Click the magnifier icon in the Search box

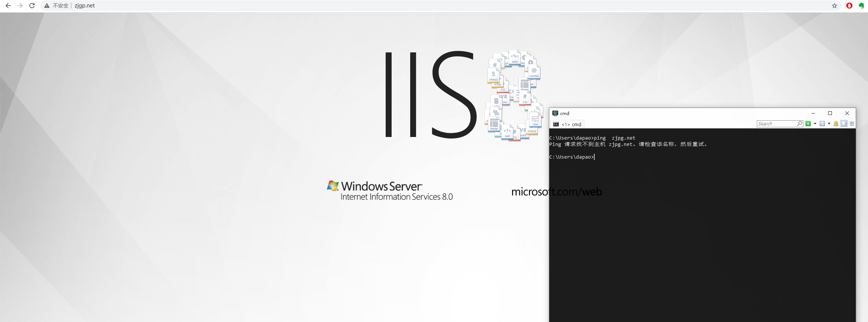point(800,124)
